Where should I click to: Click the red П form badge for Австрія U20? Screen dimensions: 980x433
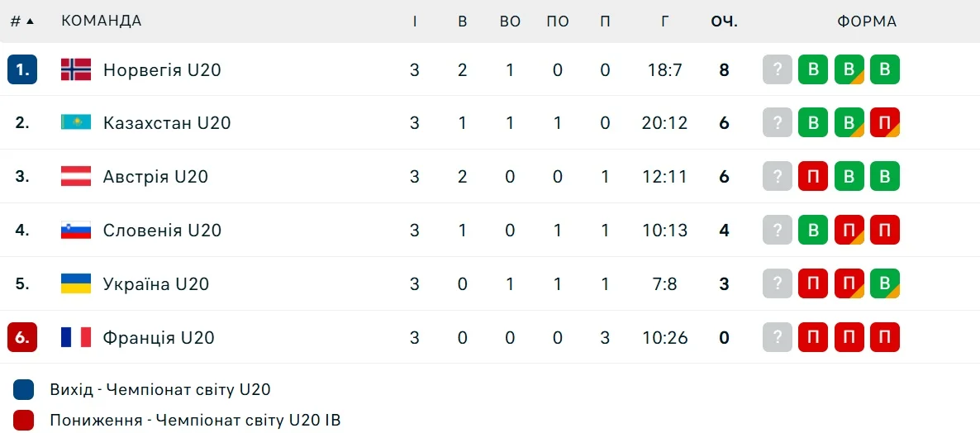pos(812,176)
